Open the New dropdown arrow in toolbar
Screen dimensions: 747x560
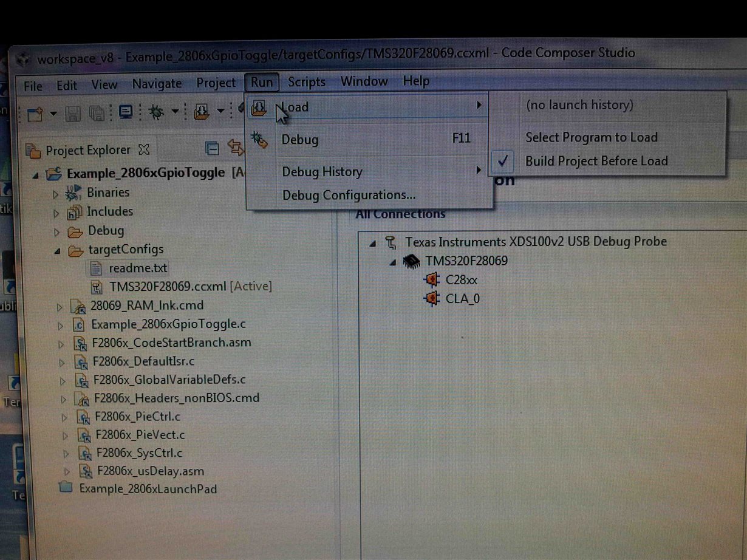coord(53,114)
